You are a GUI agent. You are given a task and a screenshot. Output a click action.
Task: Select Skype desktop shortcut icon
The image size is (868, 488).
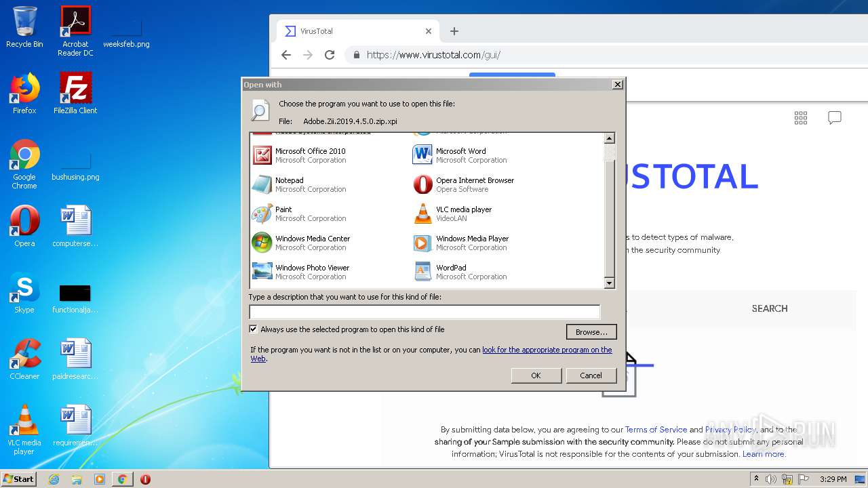pos(24,293)
